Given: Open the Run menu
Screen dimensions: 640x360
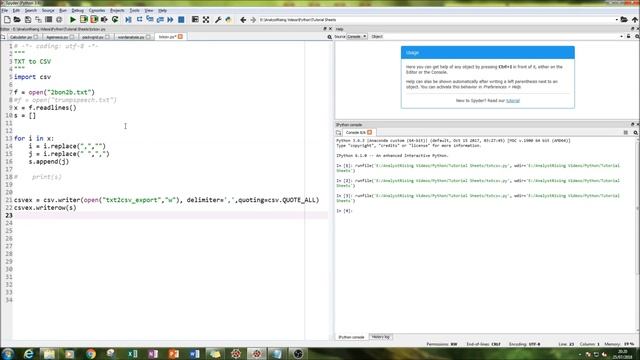Looking at the screenshot, I should tap(63, 11).
